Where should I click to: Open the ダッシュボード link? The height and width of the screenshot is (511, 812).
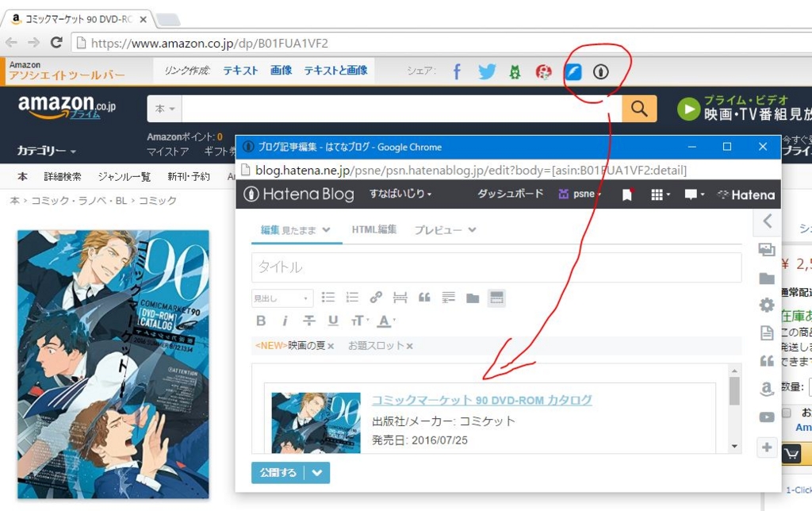pyautogui.click(x=510, y=194)
